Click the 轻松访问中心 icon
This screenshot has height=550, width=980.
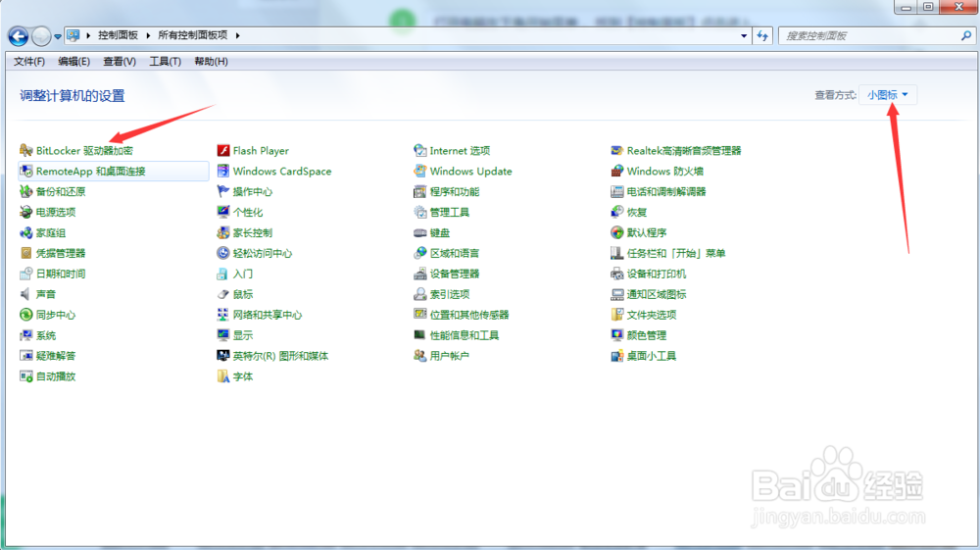(x=223, y=253)
